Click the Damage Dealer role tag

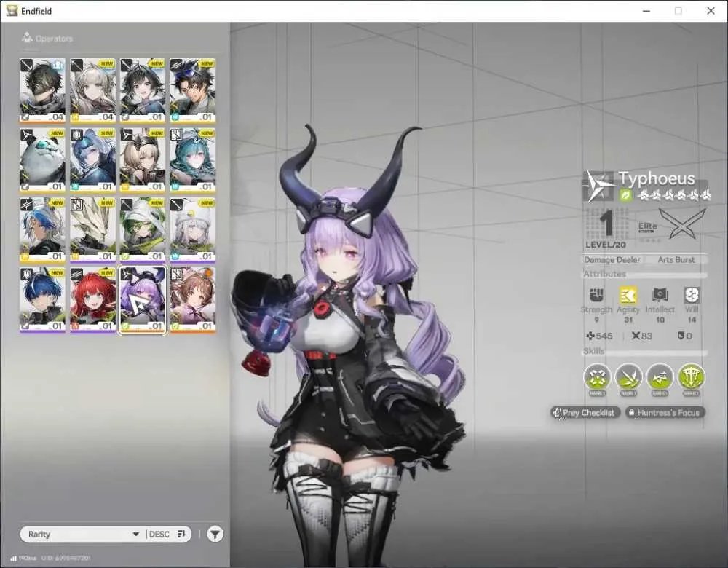coord(612,260)
